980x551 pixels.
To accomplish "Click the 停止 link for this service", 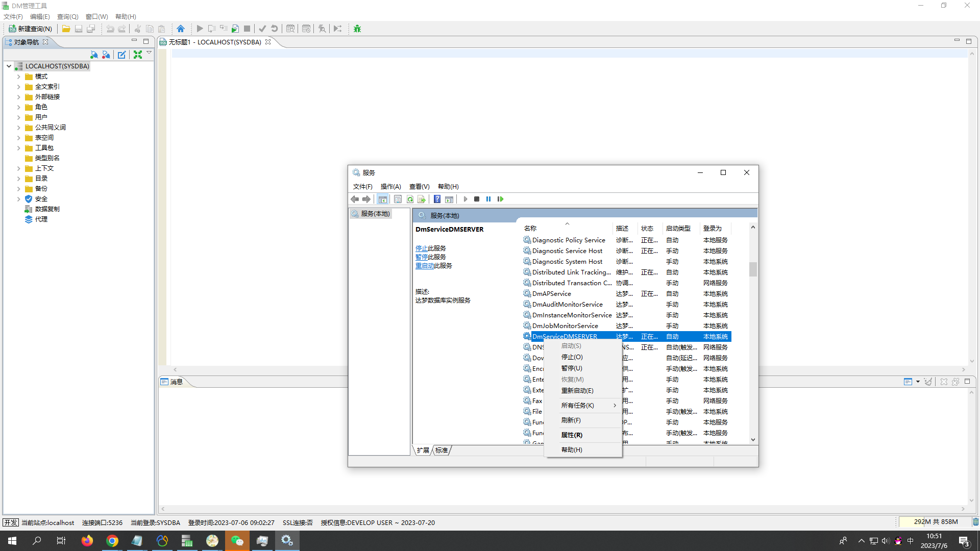I will click(x=421, y=248).
